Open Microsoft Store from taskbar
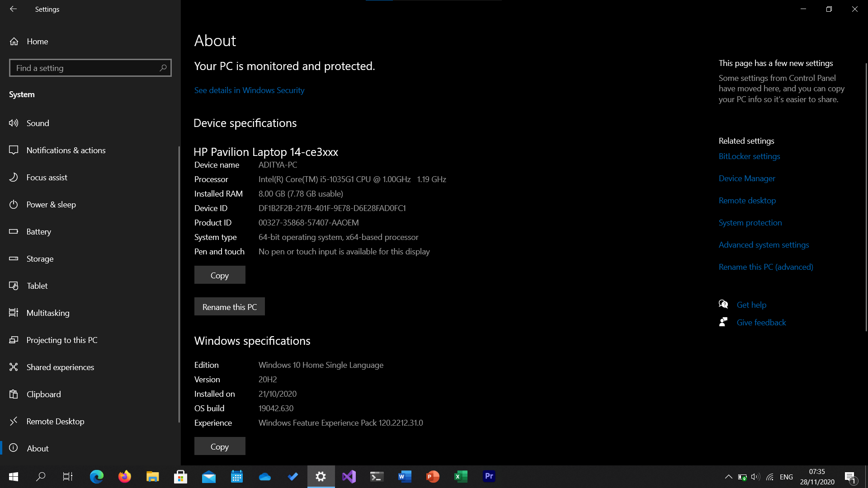Screen dimensions: 868x488 [180, 477]
